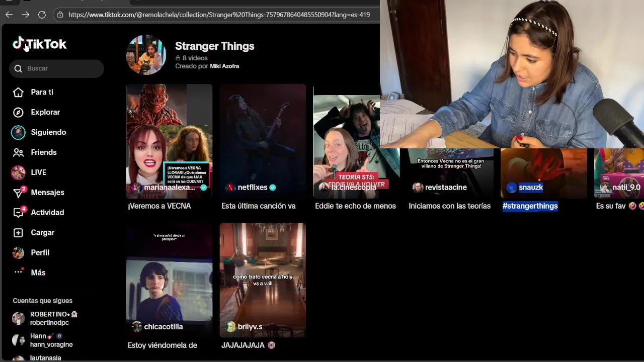This screenshot has width=644, height=362.
Task: Click the #strangerthings hashtag caption
Action: click(530, 206)
